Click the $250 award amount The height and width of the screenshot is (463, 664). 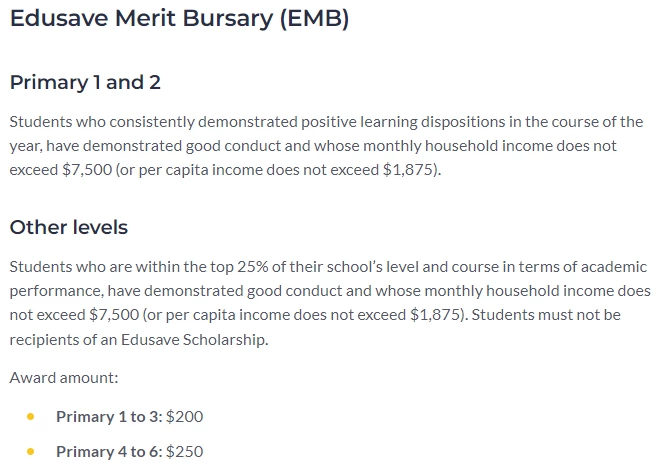[x=185, y=452]
